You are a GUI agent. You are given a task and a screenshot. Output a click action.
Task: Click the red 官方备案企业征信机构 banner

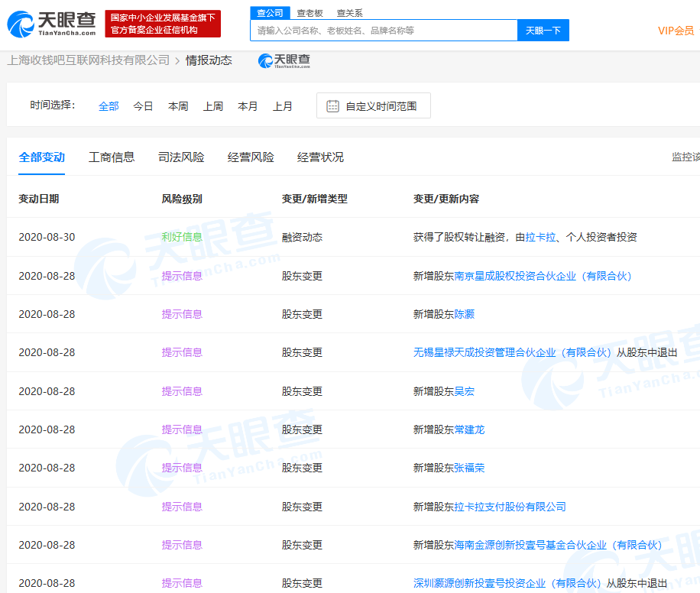tap(163, 24)
